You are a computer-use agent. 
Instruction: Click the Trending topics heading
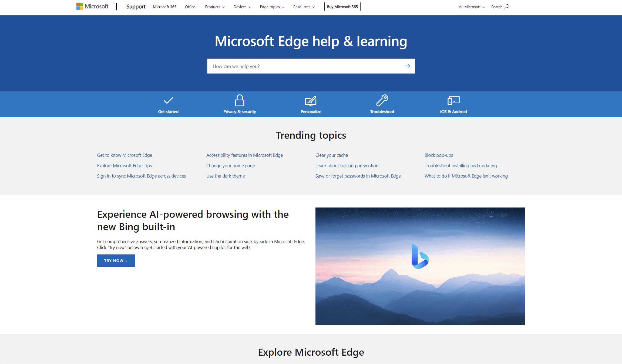311,135
